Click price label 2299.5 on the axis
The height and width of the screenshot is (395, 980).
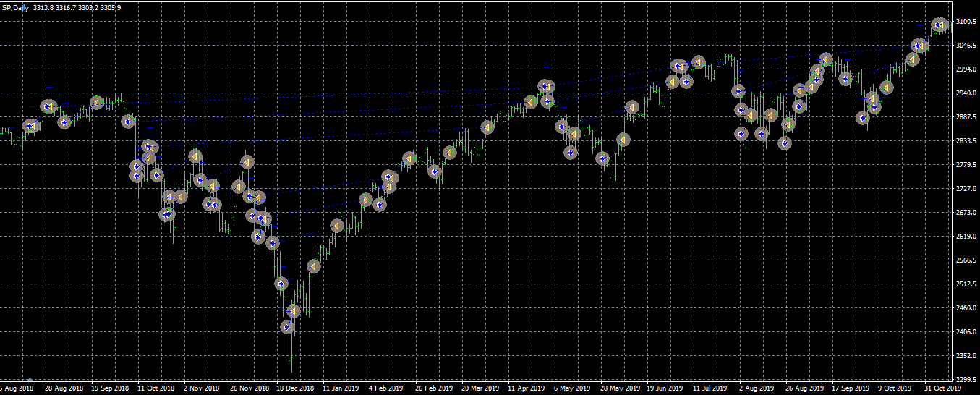tap(967, 380)
